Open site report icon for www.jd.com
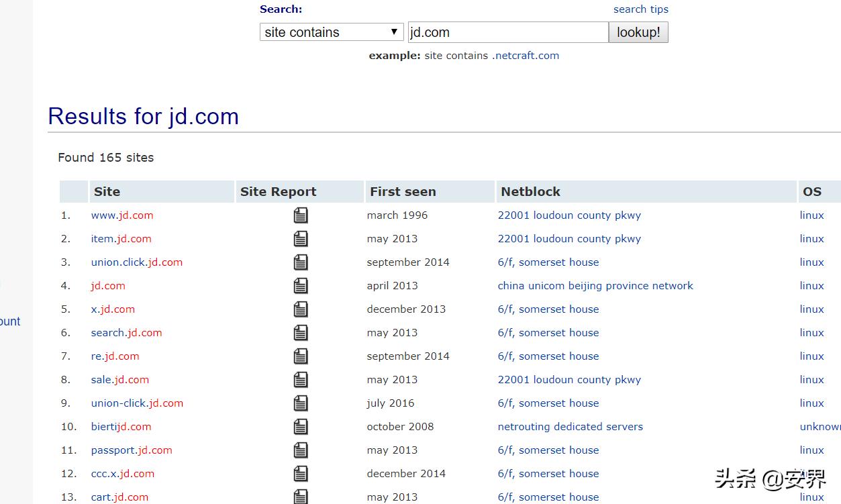 pos(301,215)
